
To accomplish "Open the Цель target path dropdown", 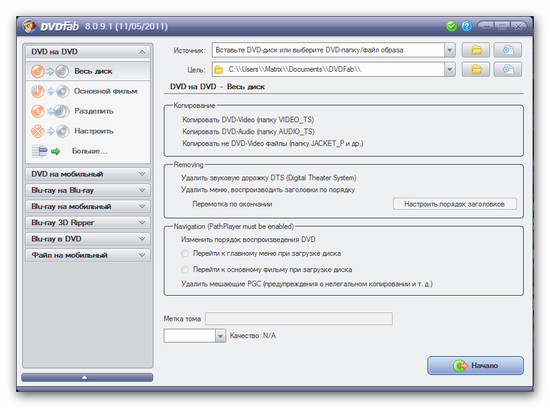I will tap(450, 69).
